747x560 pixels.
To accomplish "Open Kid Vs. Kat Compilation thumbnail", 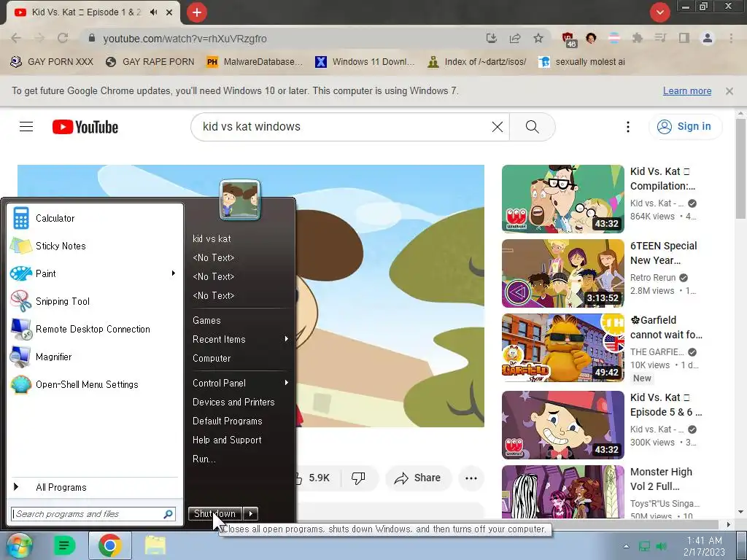I will pyautogui.click(x=562, y=198).
